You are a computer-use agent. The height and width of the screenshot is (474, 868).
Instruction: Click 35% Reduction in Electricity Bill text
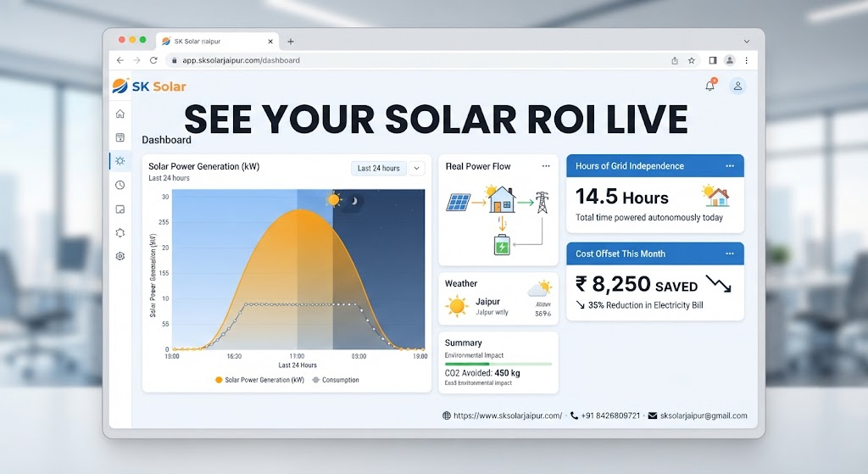pyautogui.click(x=645, y=305)
